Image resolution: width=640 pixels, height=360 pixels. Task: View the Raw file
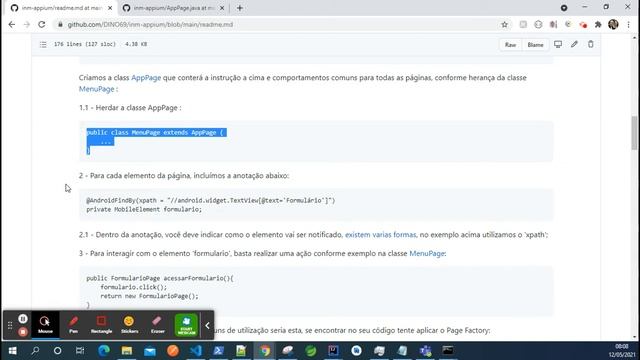pos(510,44)
